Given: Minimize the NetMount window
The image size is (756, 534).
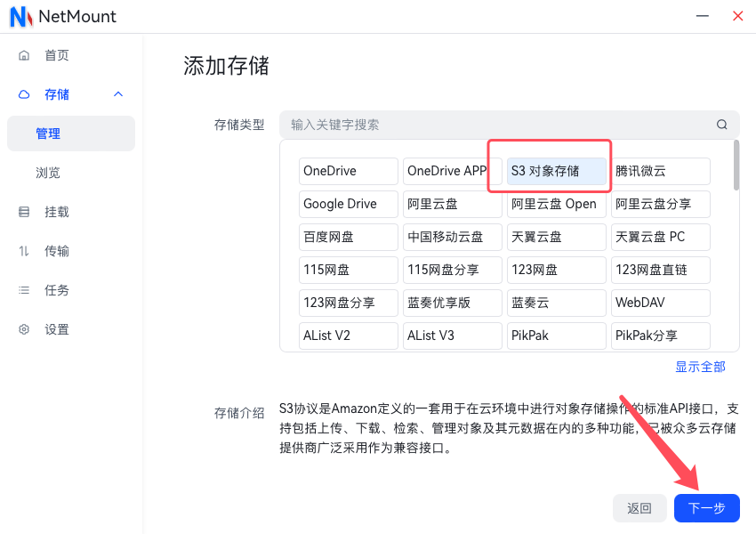Looking at the screenshot, I should (703, 16).
